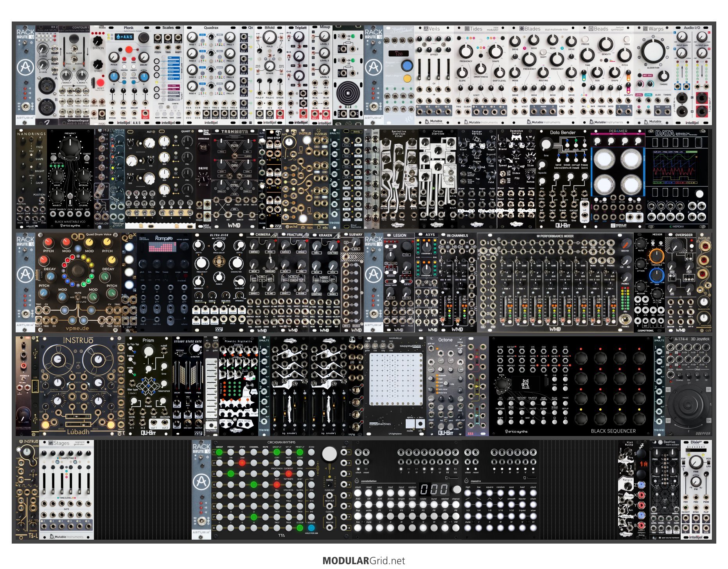Click the Plonk AAS blue display
728x569 pixels.
click(125, 37)
